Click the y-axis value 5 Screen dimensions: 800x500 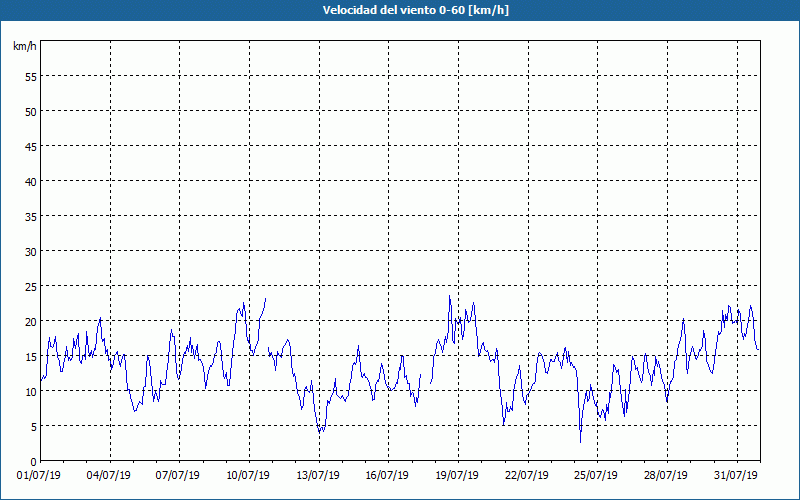coord(34,427)
